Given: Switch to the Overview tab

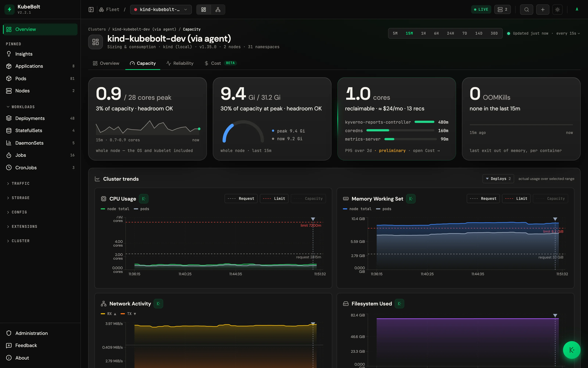Looking at the screenshot, I should click(x=106, y=63).
